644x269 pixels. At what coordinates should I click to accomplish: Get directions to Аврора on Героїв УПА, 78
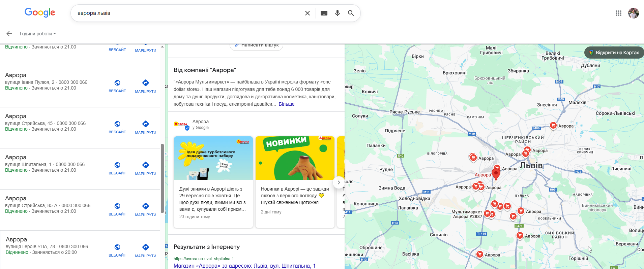(146, 251)
